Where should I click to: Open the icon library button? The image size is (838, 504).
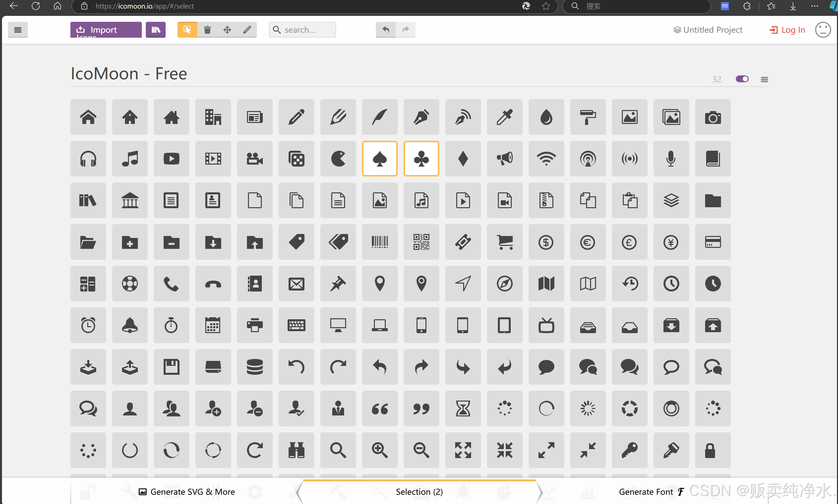[x=156, y=30]
